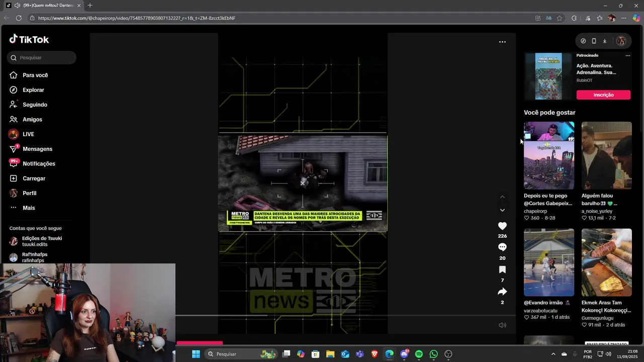Open the Carregar upload page
Screen dimensions: 644x362
point(27,178)
